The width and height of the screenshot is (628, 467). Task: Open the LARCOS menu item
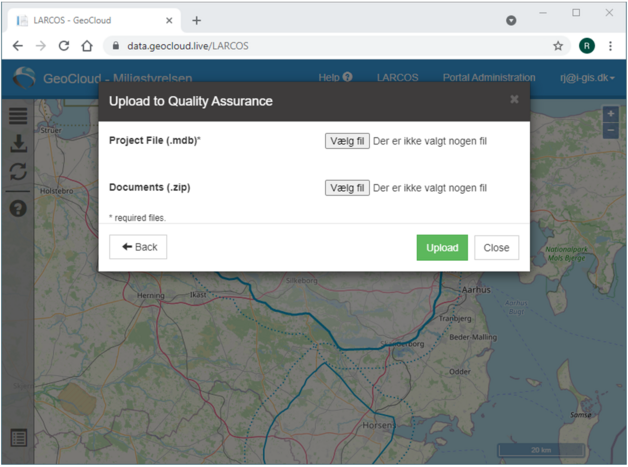(397, 77)
